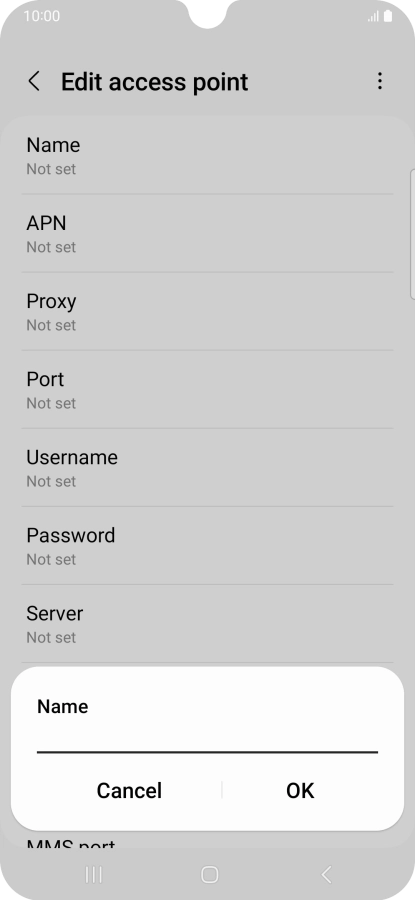Tap the 10:00 clock in status bar
This screenshot has height=900, width=415.
[x=41, y=16]
